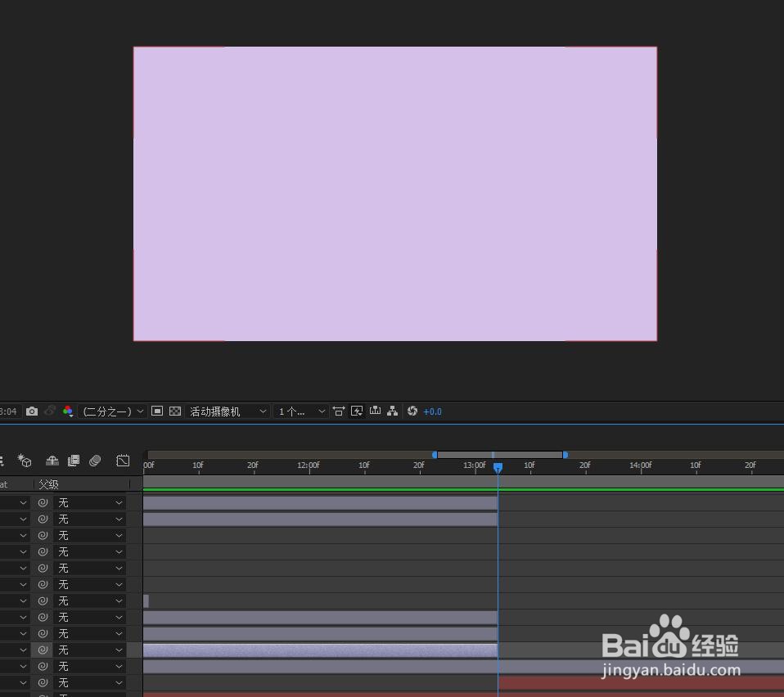Open the 无 parent dropdown in the top layer row

(x=89, y=502)
